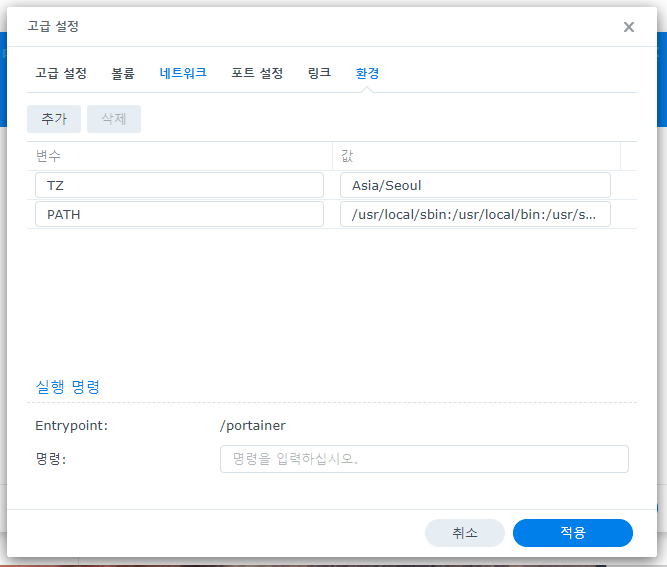Screen dimensions: 667x567
Task: Close the 고급 설정 dialog
Action: (628, 27)
